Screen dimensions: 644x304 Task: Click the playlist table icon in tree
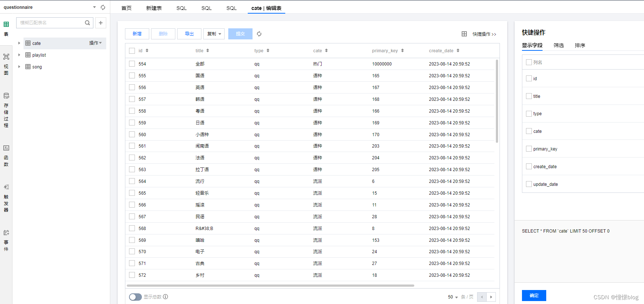click(x=28, y=55)
